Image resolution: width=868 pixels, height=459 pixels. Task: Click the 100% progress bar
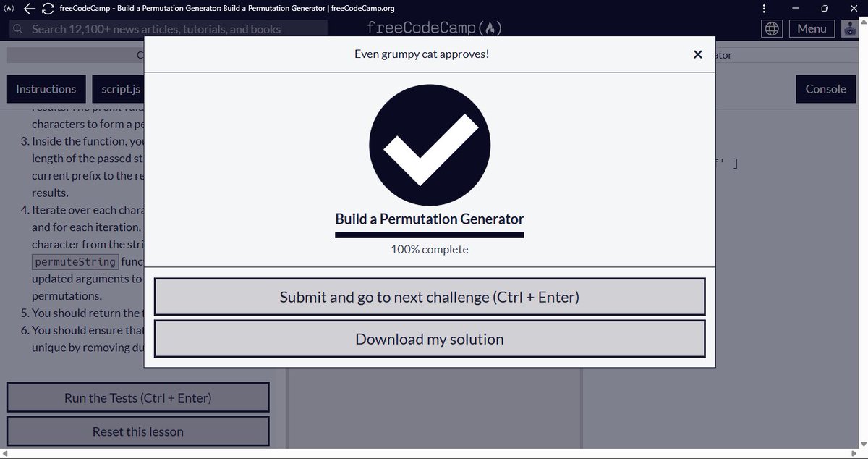(x=430, y=235)
